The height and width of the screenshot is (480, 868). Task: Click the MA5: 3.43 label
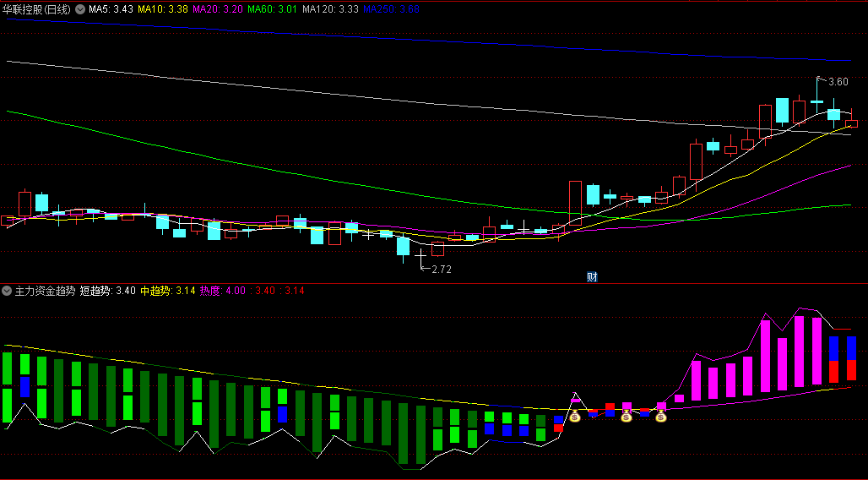(111, 8)
